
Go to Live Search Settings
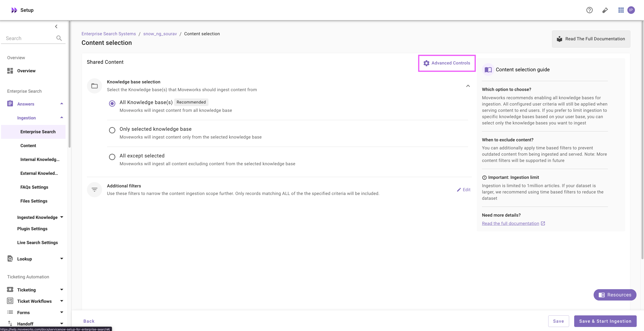(x=38, y=243)
